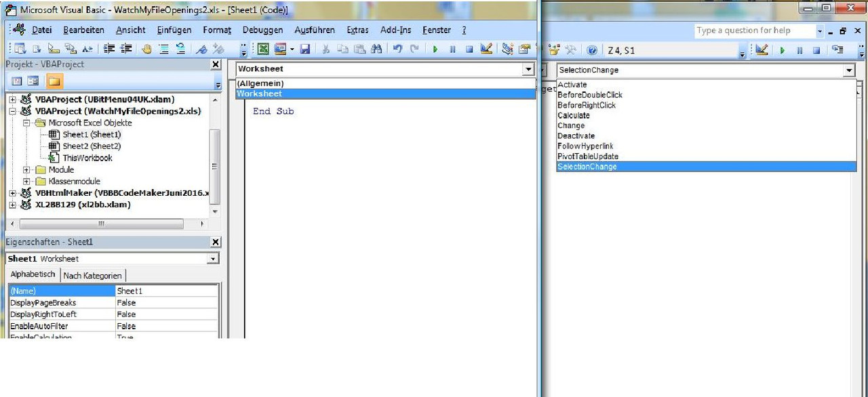Expand the VBAProject (UBitMenu04UK.xlam) tree node
This screenshot has width=868, height=397.
(x=12, y=99)
